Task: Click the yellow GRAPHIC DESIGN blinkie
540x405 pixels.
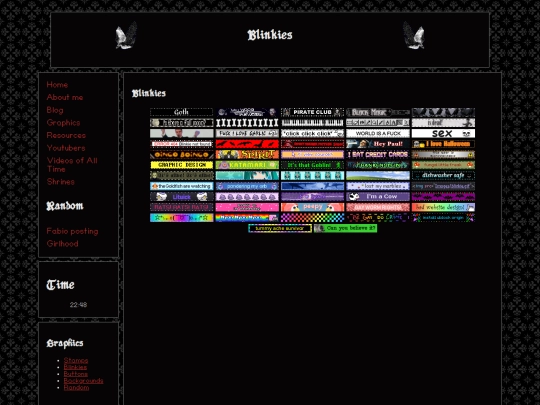Action: (181, 165)
